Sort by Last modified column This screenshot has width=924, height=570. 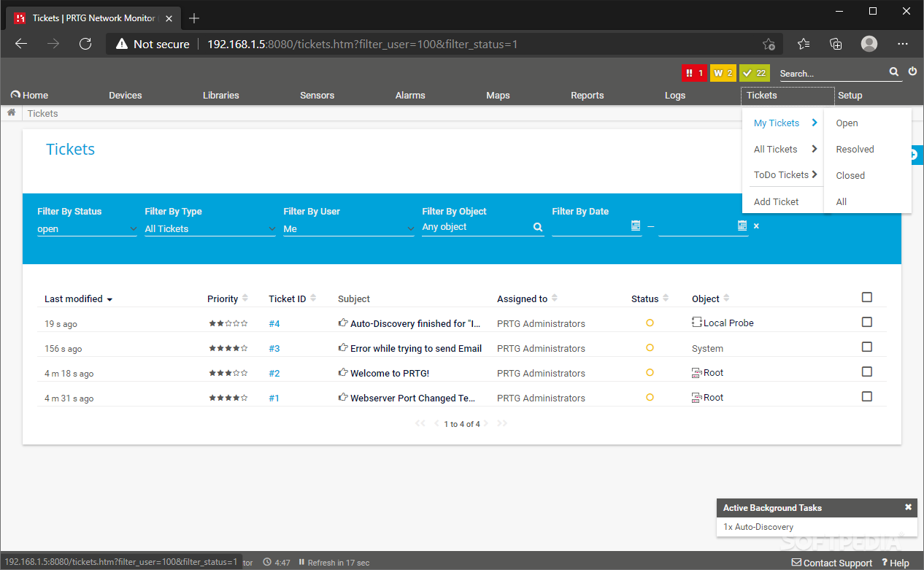click(x=78, y=299)
